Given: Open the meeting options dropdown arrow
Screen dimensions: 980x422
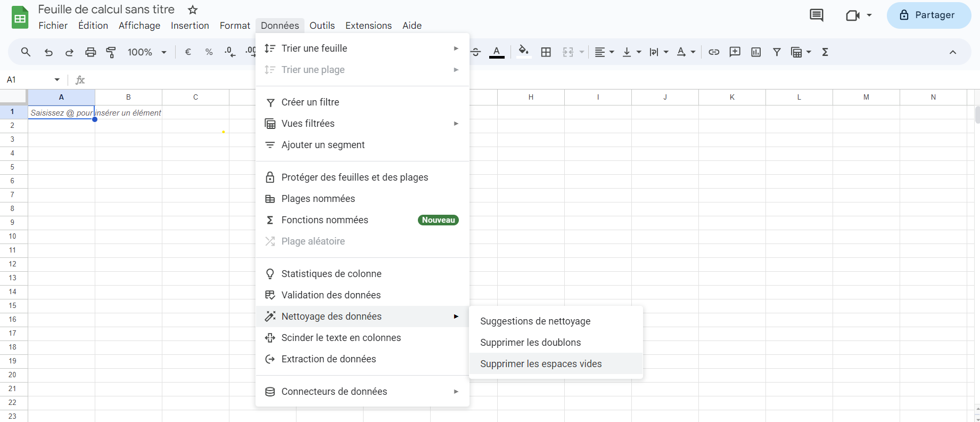Looking at the screenshot, I should pyautogui.click(x=869, y=15).
